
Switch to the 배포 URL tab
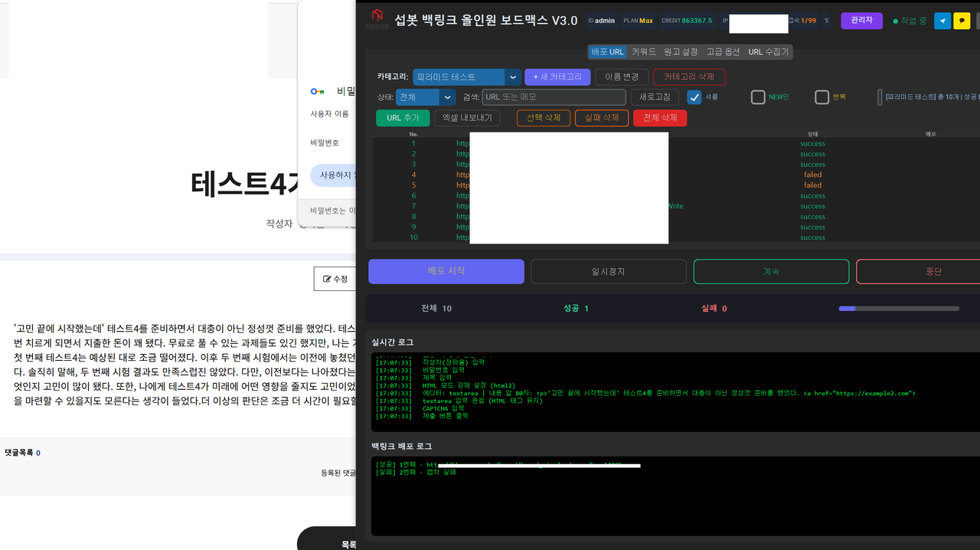click(608, 52)
